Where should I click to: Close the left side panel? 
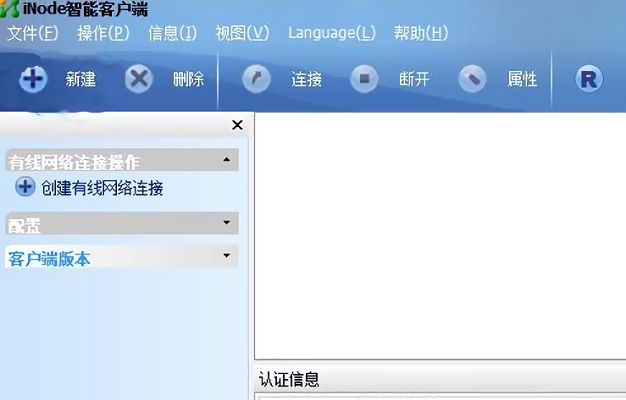click(237, 125)
